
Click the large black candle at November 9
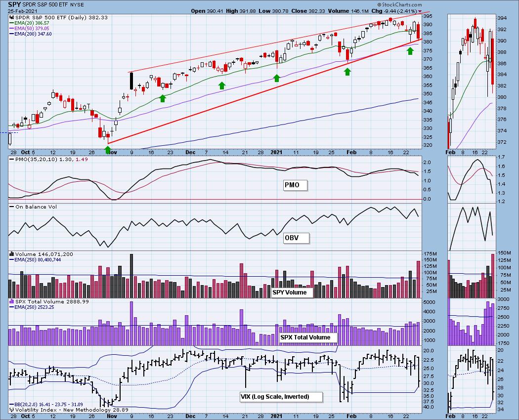(x=131, y=81)
